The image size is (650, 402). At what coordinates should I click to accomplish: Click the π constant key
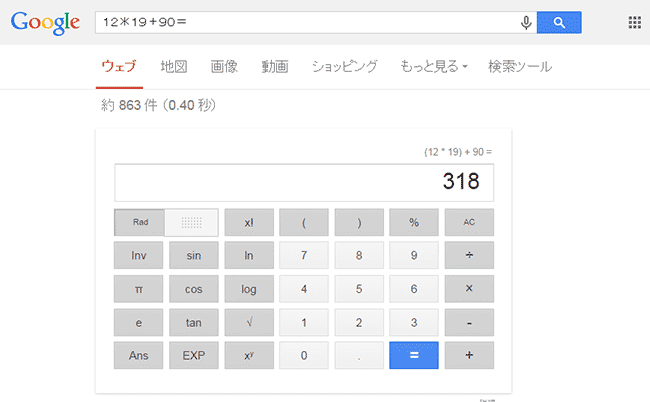(x=138, y=289)
